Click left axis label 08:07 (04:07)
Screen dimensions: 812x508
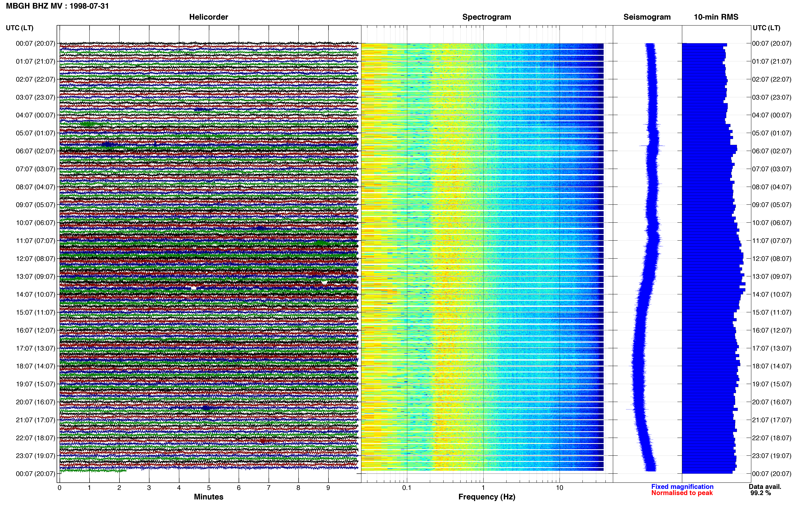click(36, 187)
